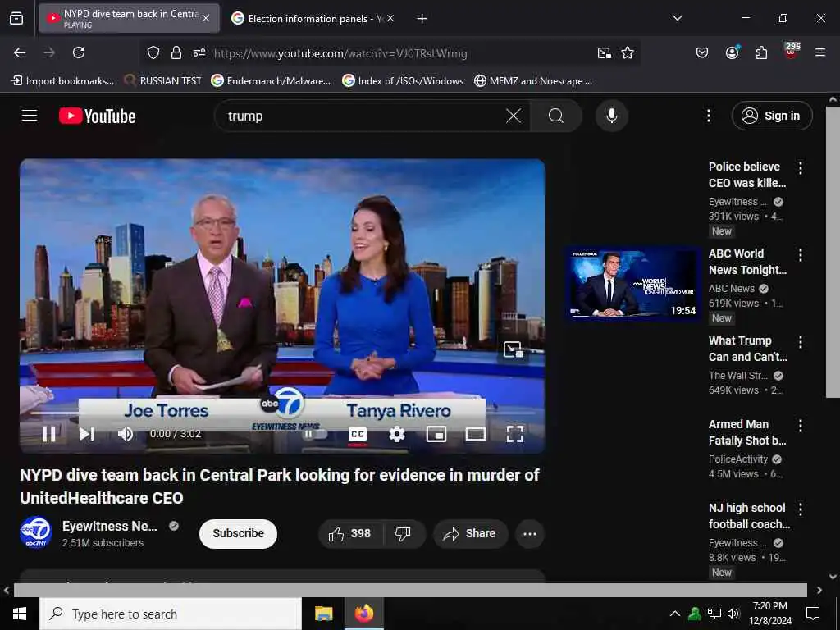This screenshot has width=840, height=630.
Task: Toggle closed captions CC button
Action: 358,434
